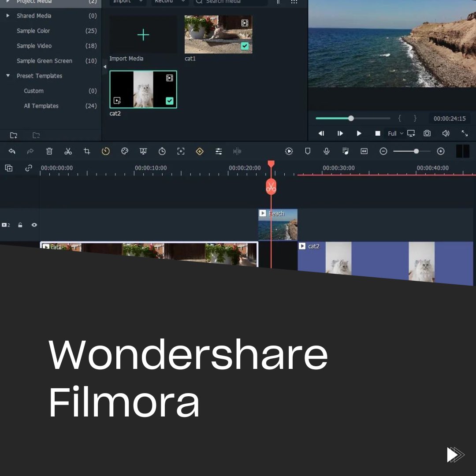The image size is (476, 476).
Task: Open the Speed control icon
Action: tap(106, 151)
